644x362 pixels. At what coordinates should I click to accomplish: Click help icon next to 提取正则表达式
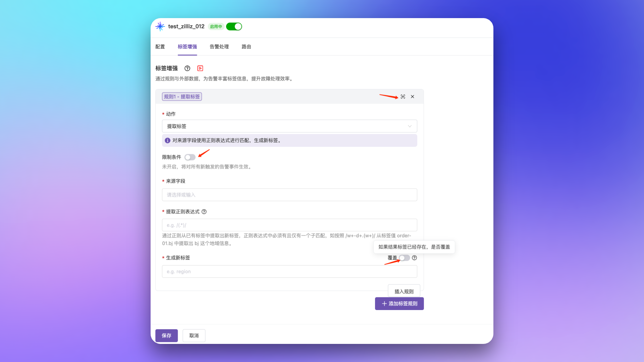204,212
